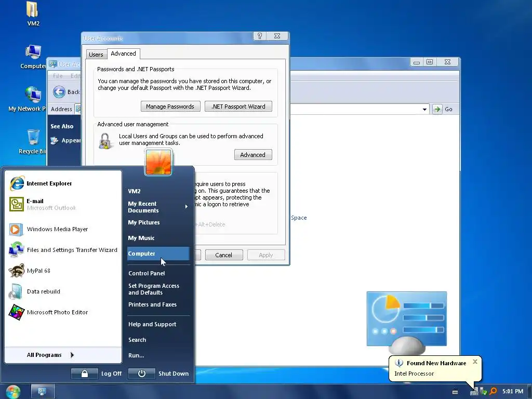532x399 pixels.
Task: Click the green Go arrow
Action: point(437,109)
